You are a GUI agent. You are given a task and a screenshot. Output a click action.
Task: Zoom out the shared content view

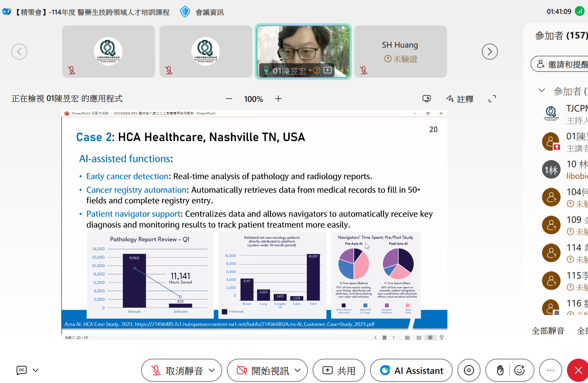tap(229, 99)
